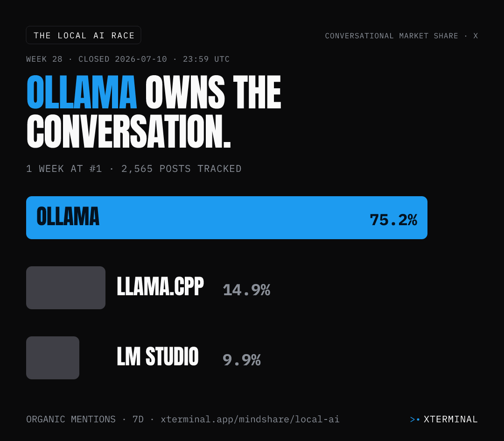Click the 2,565 POSTS TRACKED text
The width and height of the screenshot is (504, 441).
click(x=181, y=169)
